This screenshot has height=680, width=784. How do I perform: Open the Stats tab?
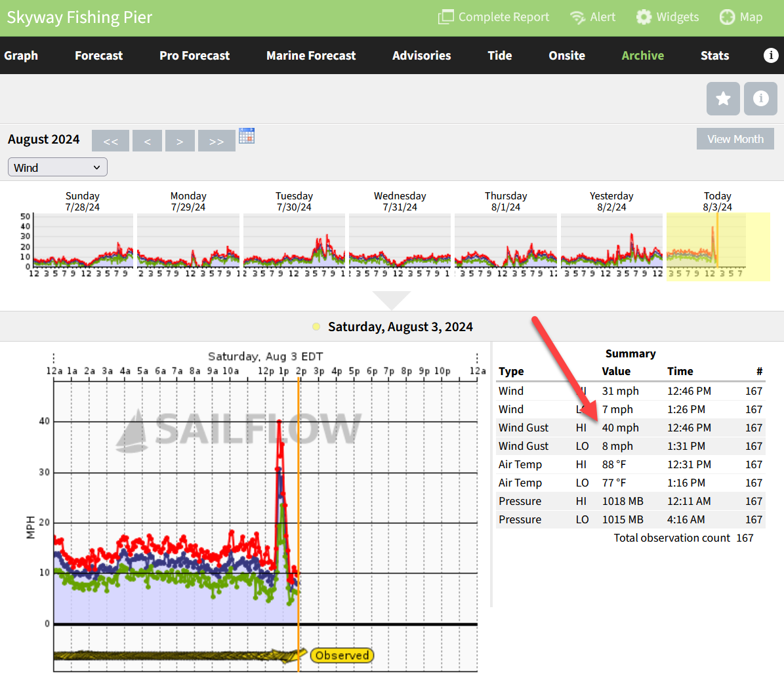tap(714, 56)
